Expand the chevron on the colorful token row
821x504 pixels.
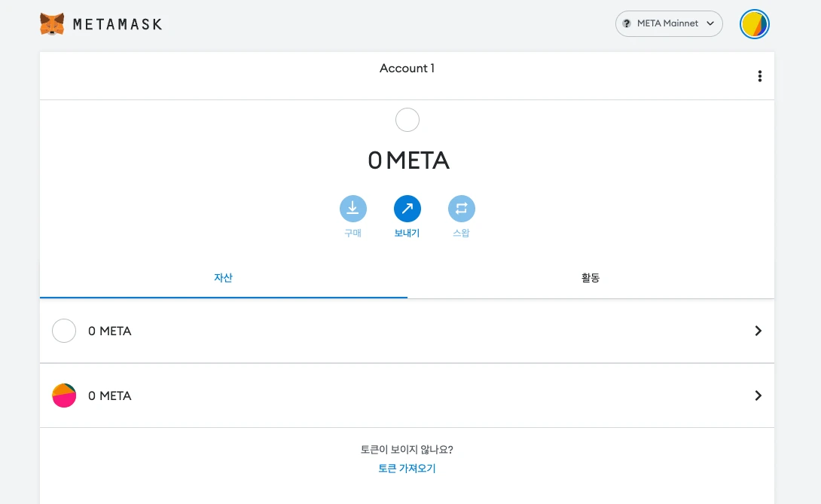[x=758, y=396]
